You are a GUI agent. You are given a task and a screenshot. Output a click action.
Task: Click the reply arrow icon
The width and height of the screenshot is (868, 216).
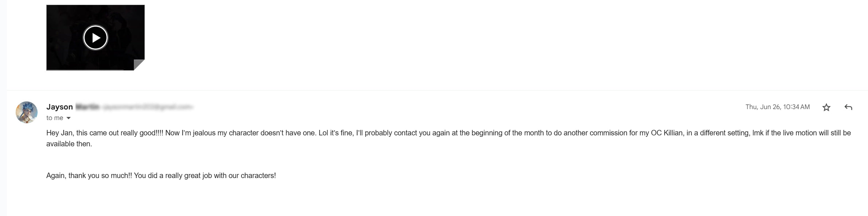848,107
